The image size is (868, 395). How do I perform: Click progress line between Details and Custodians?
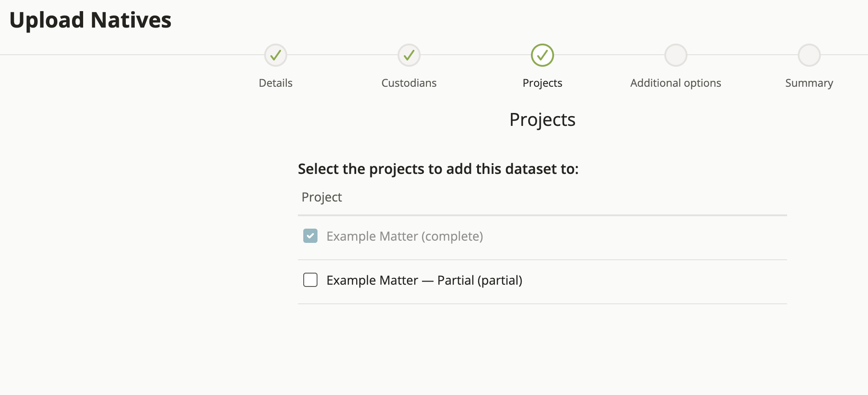[x=342, y=55]
